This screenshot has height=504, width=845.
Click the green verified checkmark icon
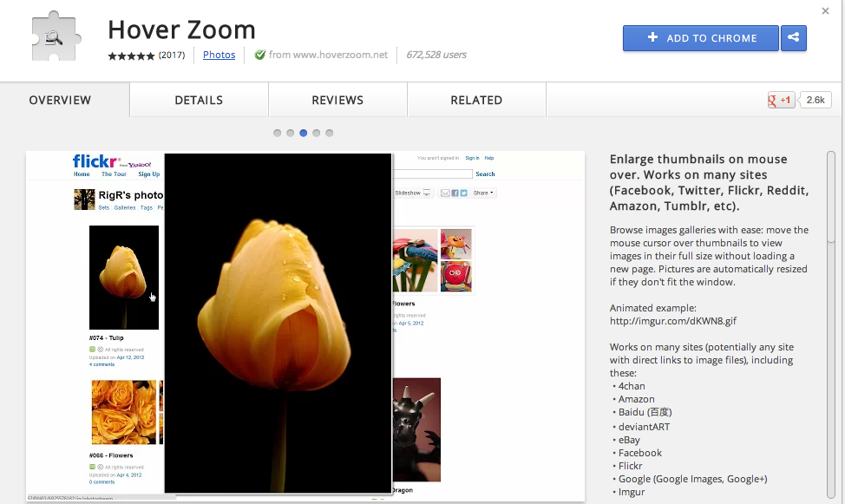(259, 55)
